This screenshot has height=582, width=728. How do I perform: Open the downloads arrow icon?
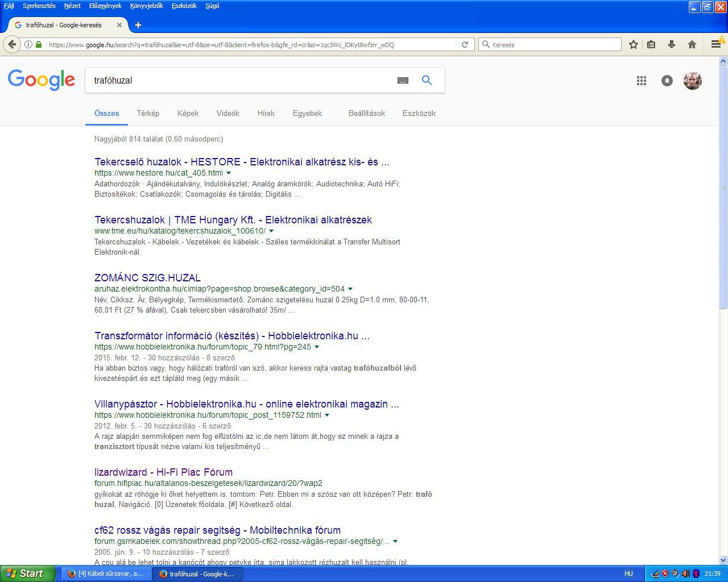[672, 44]
